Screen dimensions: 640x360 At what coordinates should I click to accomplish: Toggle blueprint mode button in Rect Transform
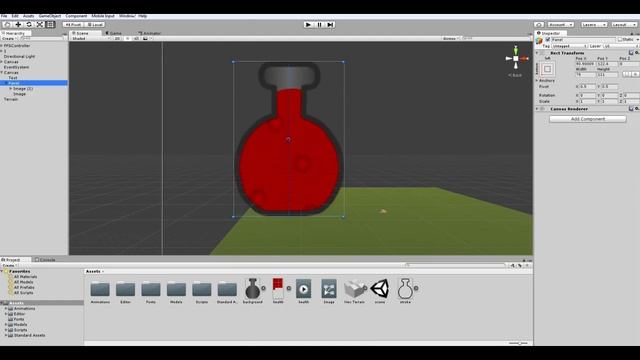[627, 74]
